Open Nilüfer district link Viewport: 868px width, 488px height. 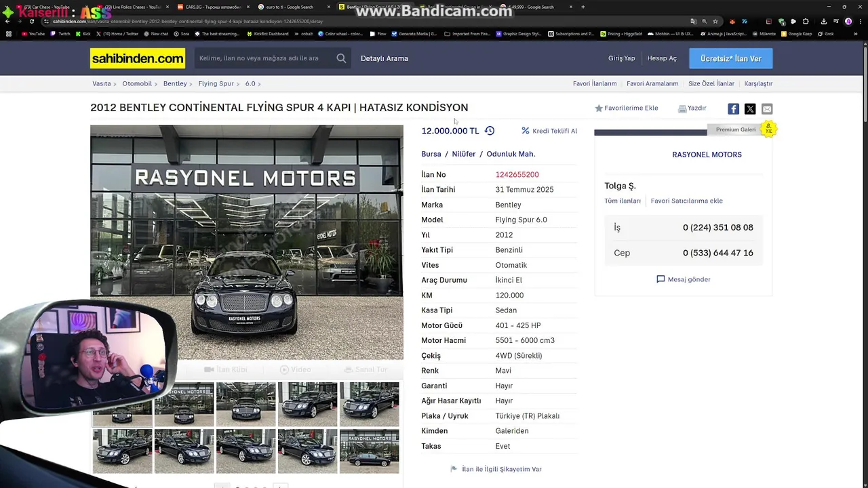point(464,154)
